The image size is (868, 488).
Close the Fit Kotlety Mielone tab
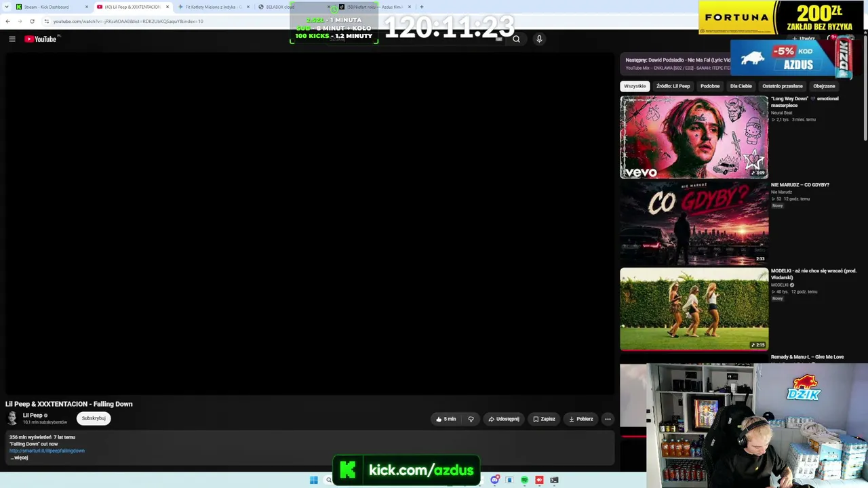coord(248,7)
